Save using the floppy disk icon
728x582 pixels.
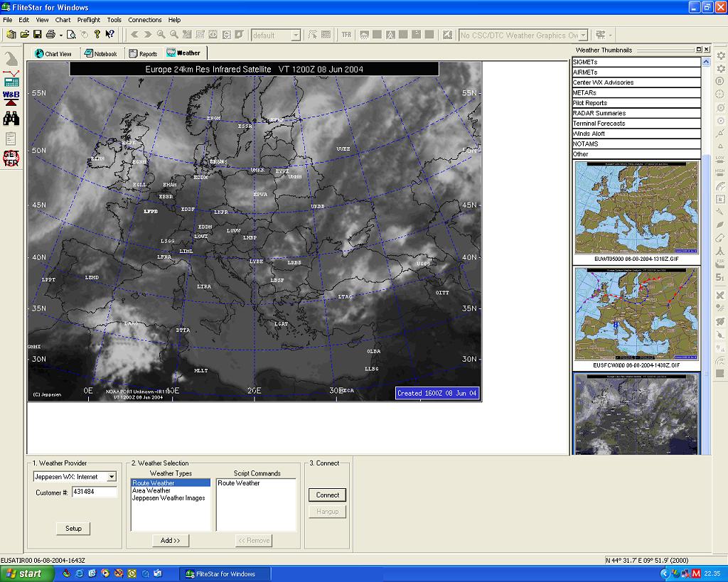(38, 34)
